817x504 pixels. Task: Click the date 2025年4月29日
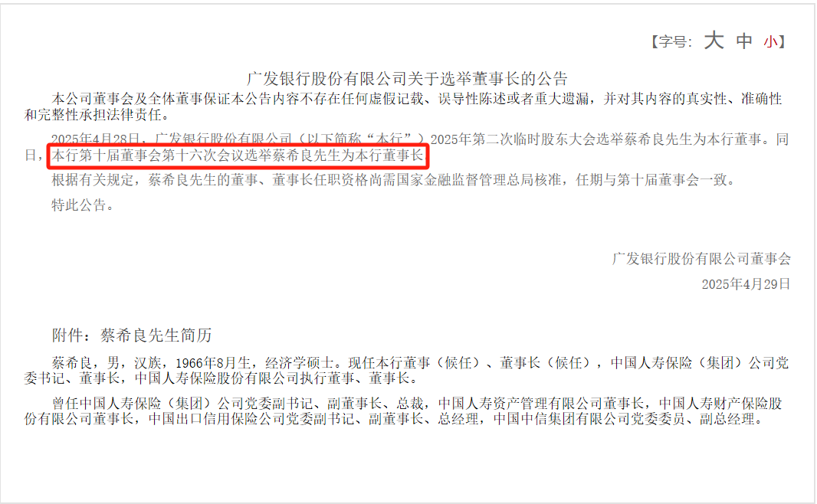tap(746, 283)
